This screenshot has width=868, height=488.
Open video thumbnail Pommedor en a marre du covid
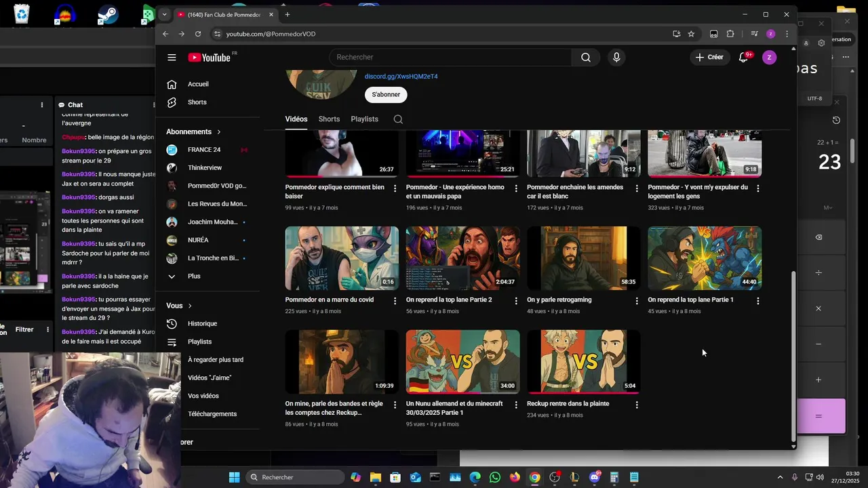pyautogui.click(x=342, y=258)
